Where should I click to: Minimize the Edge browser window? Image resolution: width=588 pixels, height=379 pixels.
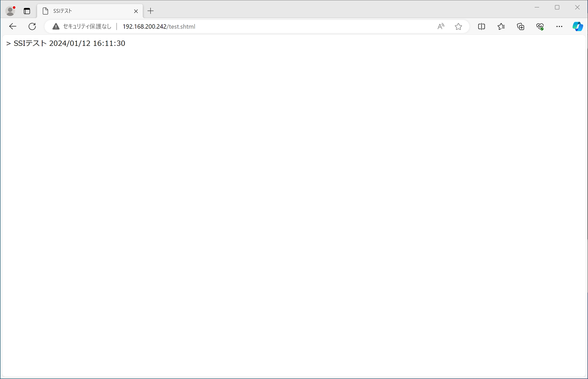click(537, 7)
